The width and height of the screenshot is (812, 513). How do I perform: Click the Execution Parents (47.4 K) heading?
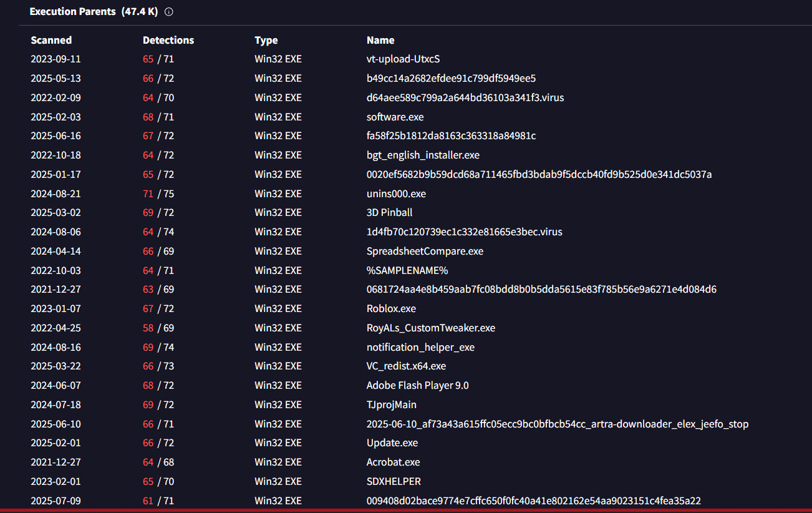tap(94, 12)
